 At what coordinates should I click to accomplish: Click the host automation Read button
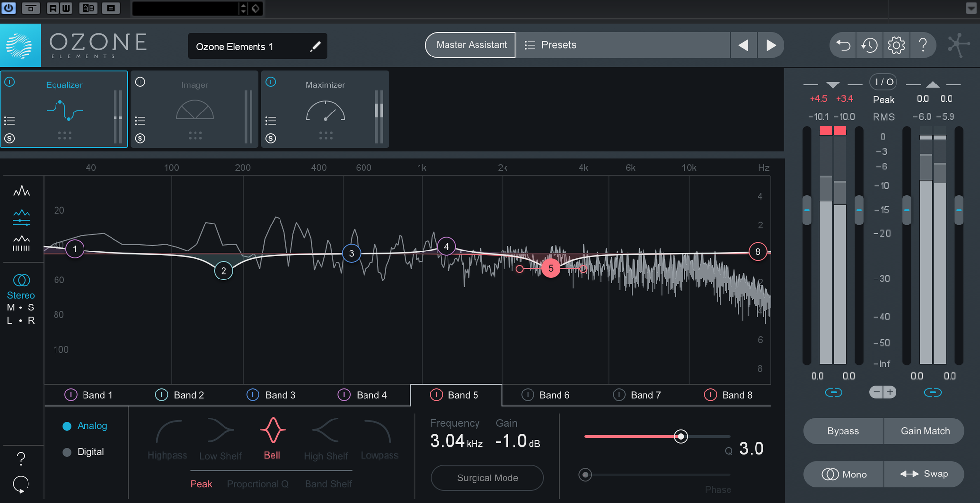[x=53, y=8]
